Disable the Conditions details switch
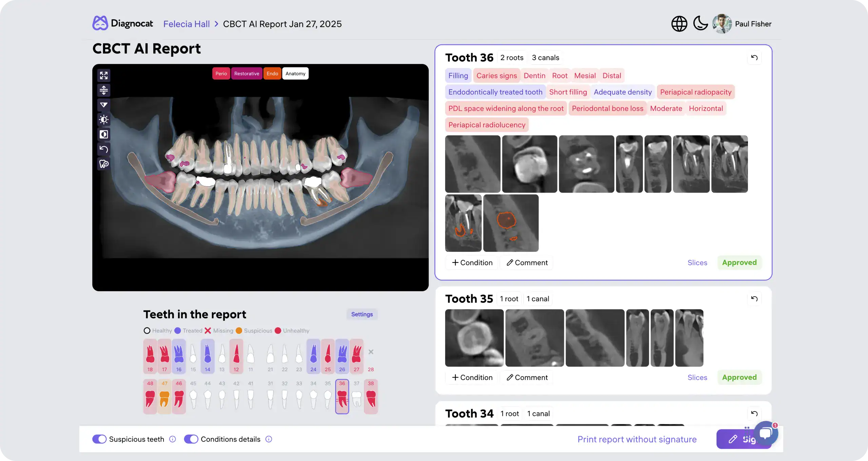Screen dimensions: 868x461 coord(191,439)
